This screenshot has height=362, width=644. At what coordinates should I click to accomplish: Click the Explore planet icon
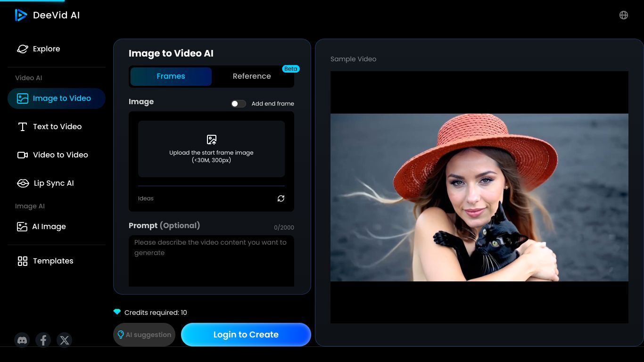(x=23, y=49)
